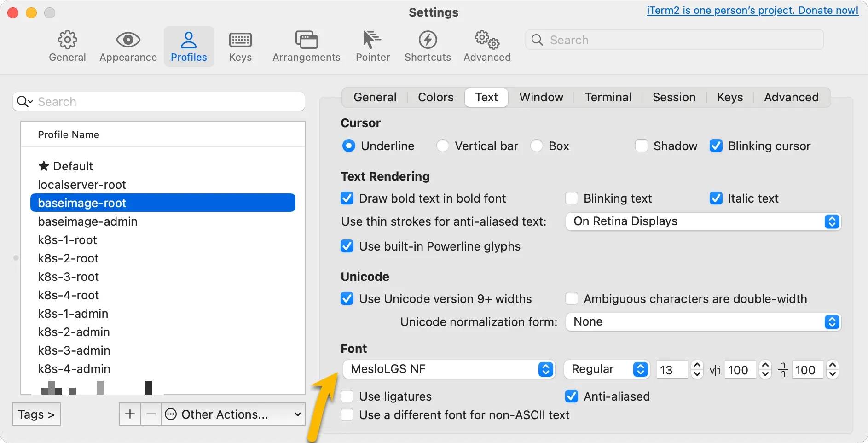Screen dimensions: 868x443
Task: Open the iTerm2 donate link
Action: 752,10
